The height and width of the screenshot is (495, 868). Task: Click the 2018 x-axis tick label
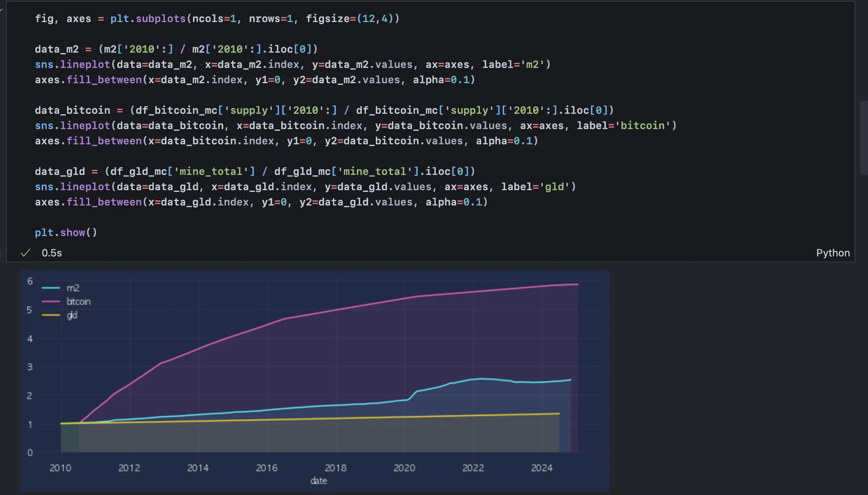click(335, 468)
